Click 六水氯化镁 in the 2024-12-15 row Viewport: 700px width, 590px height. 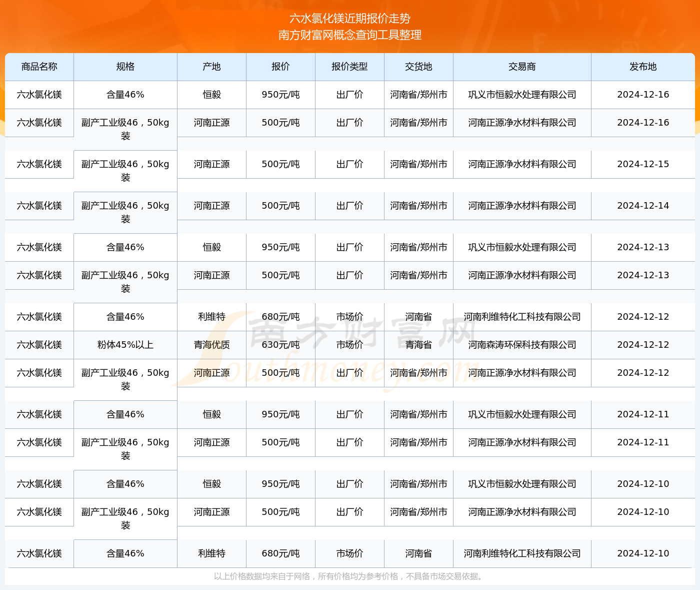39,164
